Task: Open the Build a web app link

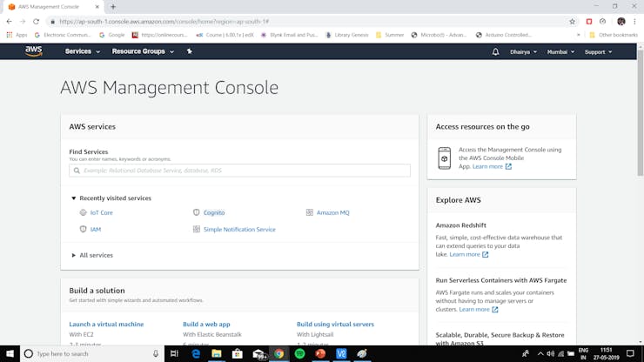Action: tap(206, 324)
